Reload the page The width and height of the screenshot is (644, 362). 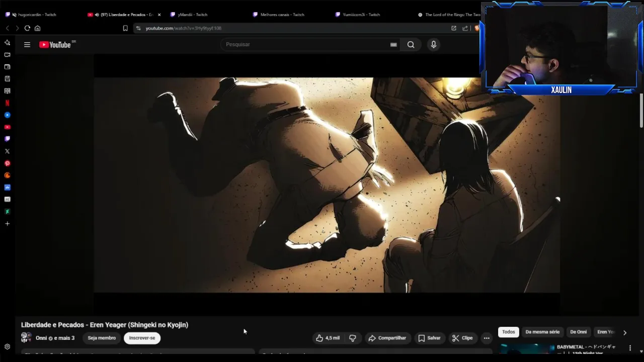click(x=27, y=28)
